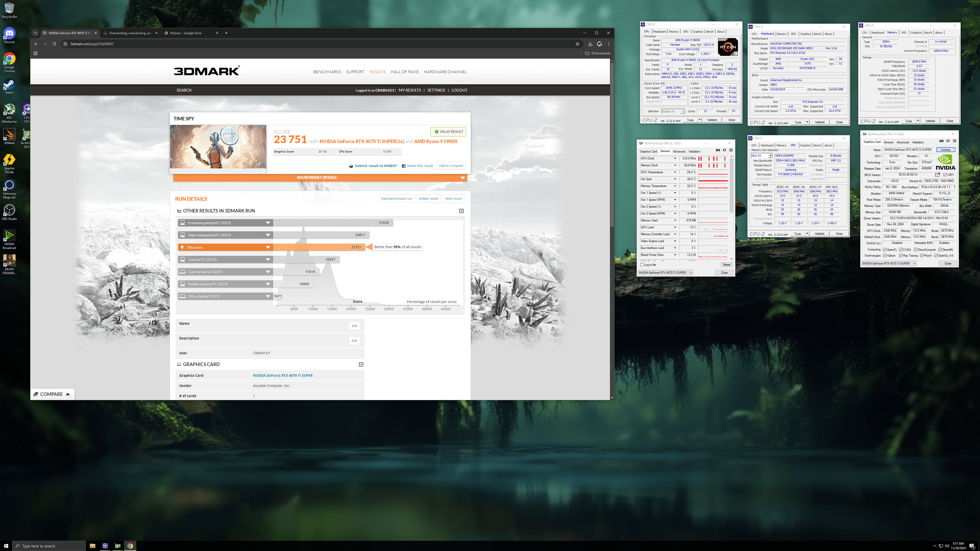Click the Chrome page vertical scrollbar
The height and width of the screenshot is (551, 980).
[x=612, y=144]
